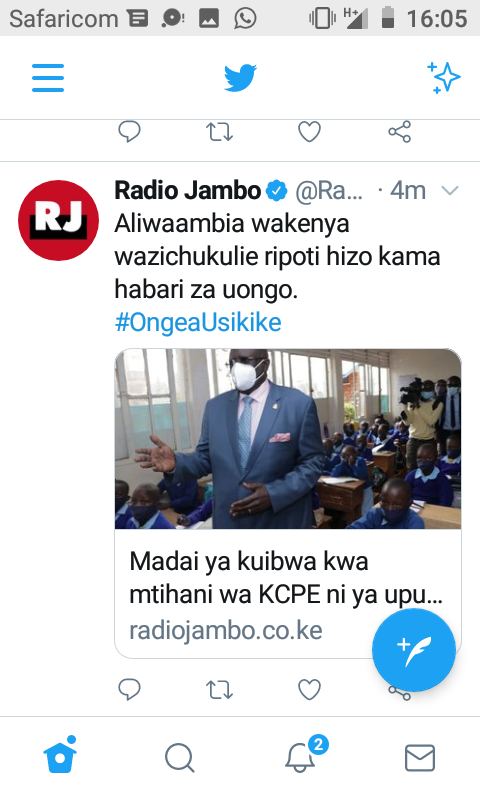View the classroom photo thumbnail
The width and height of the screenshot is (480, 800).
(x=288, y=439)
